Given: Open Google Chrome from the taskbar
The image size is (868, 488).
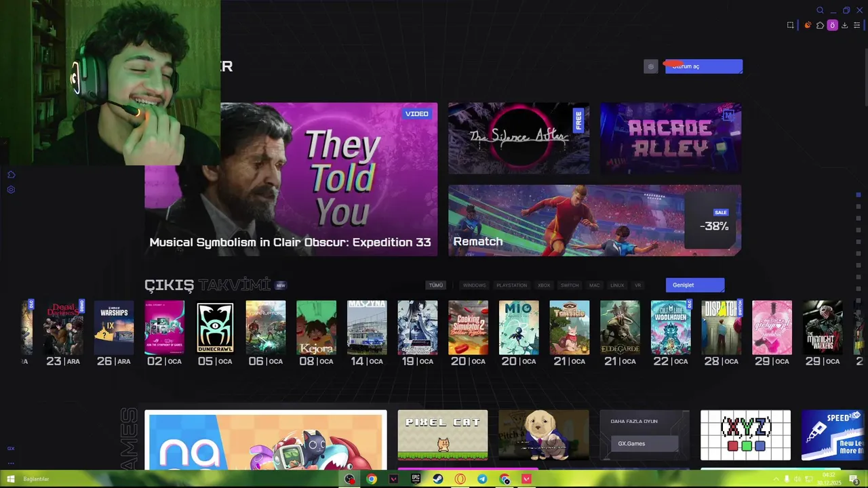Looking at the screenshot, I should pyautogui.click(x=372, y=479).
